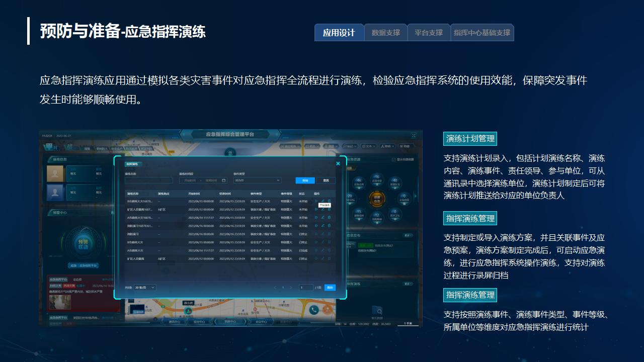Select the resource bubble showing 12
This screenshot has width=644, height=362.
point(377,217)
